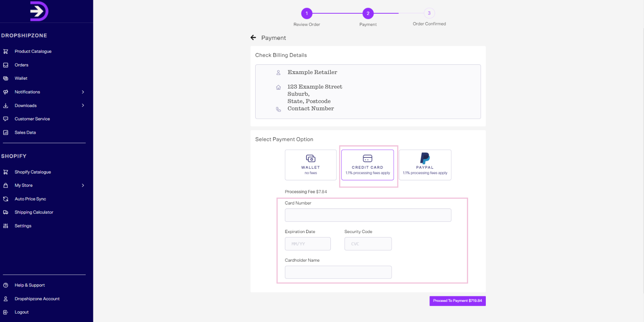Screen dimensions: 644x322
Task: Click Proceed To Payment $719.84 button
Action: (458, 301)
